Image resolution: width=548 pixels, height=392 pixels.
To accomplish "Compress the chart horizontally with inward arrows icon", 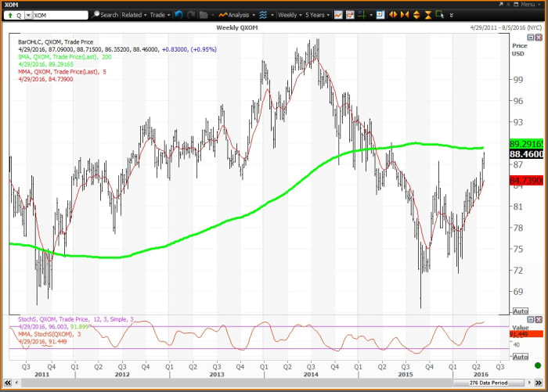I will coord(405,15).
